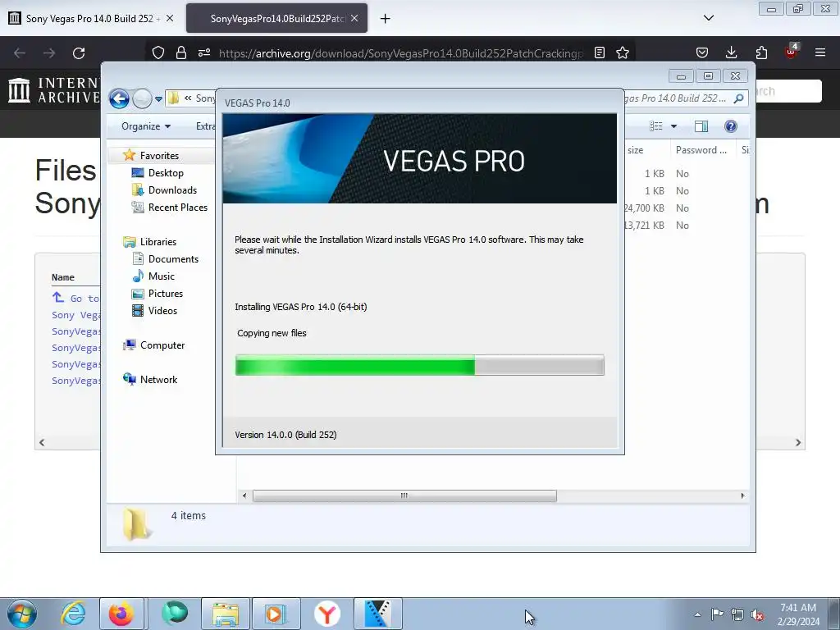Open Music library

click(x=162, y=276)
